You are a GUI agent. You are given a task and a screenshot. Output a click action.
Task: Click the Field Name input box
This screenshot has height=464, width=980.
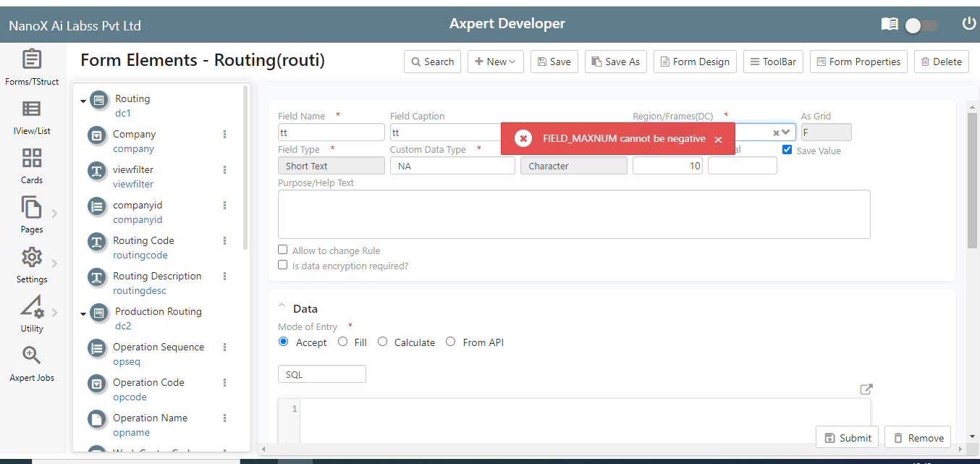click(331, 132)
